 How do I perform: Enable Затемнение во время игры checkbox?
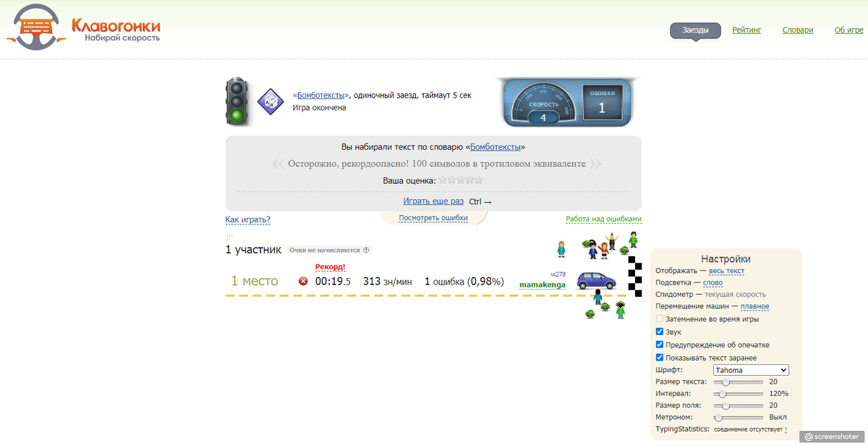point(659,319)
